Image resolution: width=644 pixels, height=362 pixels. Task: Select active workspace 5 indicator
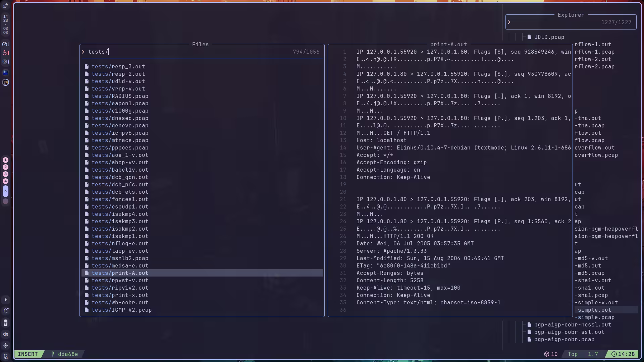coord(5,191)
